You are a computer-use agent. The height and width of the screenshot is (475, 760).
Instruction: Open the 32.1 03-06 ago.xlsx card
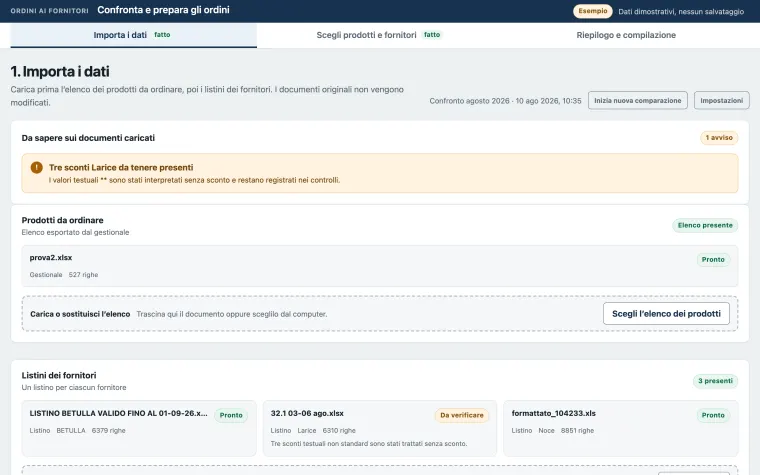(380, 428)
